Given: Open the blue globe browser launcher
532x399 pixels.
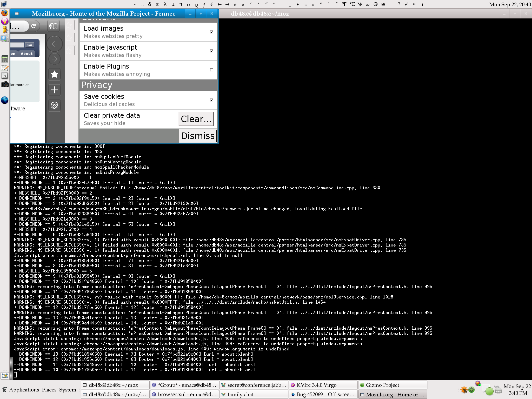Looking at the screenshot, I should 5,100.
